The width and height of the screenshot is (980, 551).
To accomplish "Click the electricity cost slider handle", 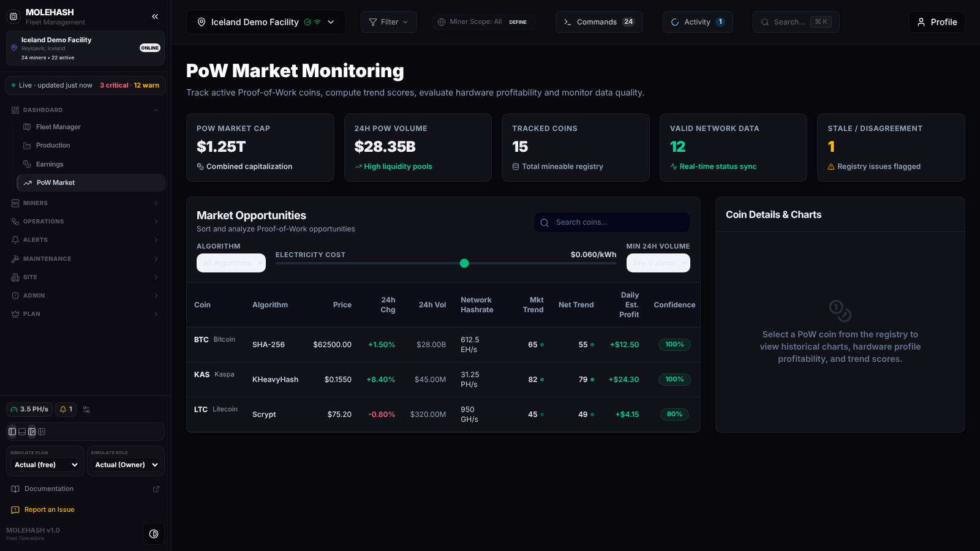I will click(464, 263).
